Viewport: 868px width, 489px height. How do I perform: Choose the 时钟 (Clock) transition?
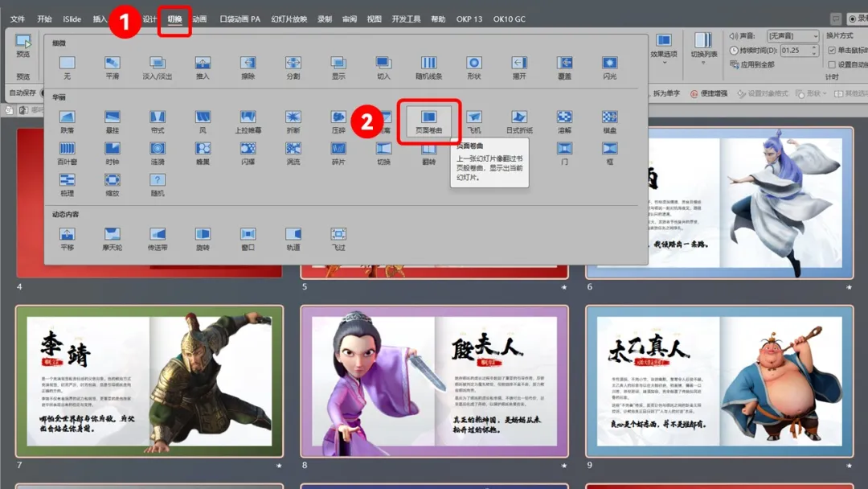113,154
